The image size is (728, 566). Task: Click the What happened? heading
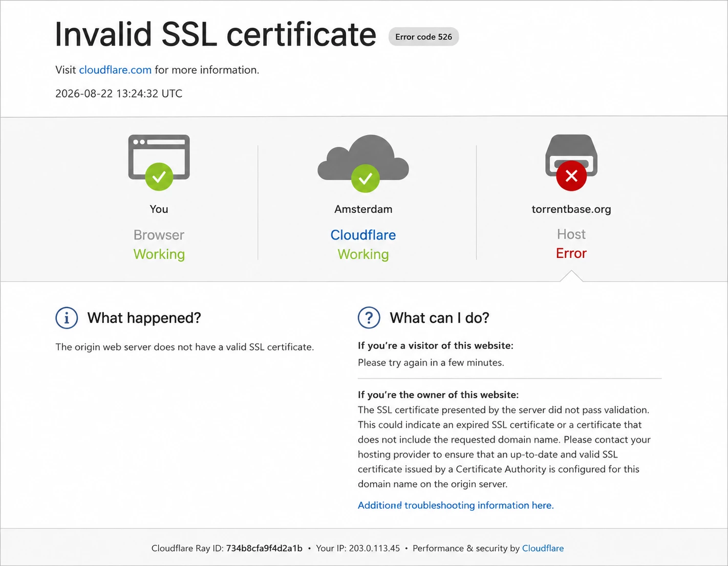click(144, 318)
